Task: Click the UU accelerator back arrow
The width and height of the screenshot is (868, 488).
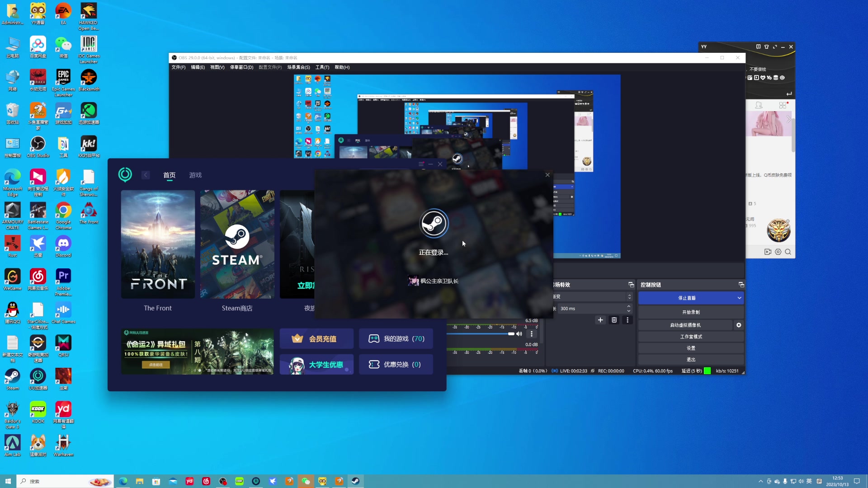Action: coord(146,175)
